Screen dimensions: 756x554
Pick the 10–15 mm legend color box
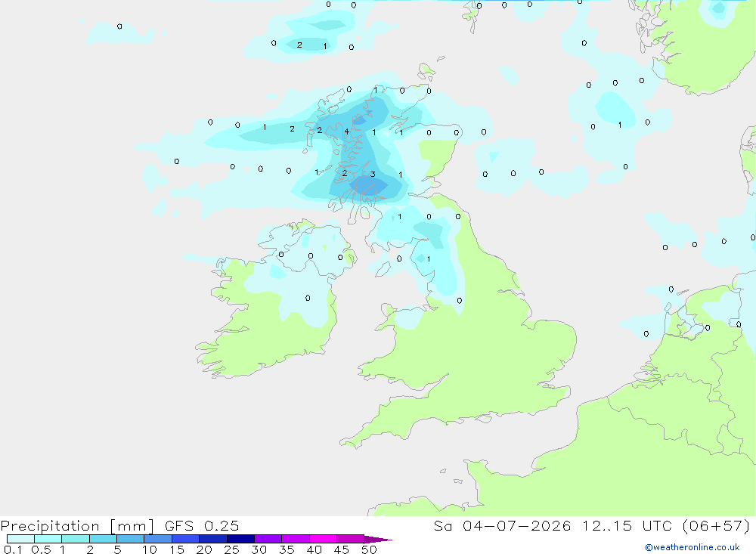click(x=158, y=539)
